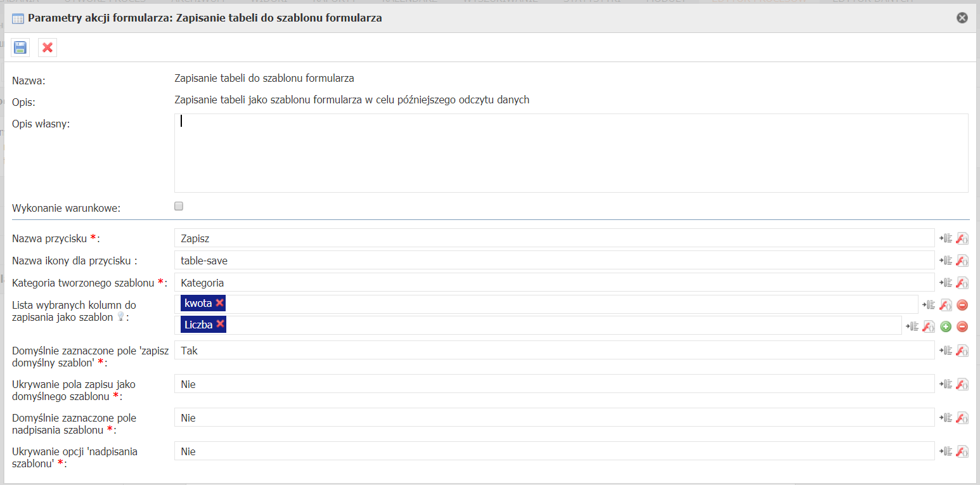980x485 pixels.
Task: Open Ukrywanie opcji 'nadpisania szablonu' field showing Nie
Action: (x=554, y=451)
